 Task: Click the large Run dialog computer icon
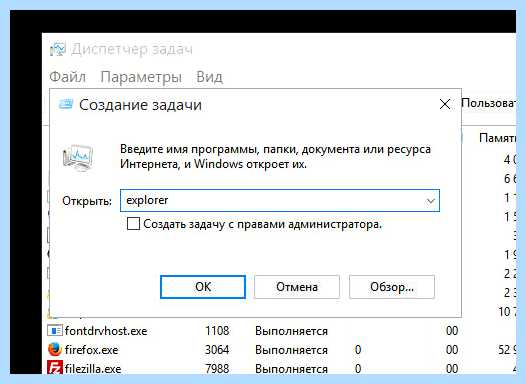[x=78, y=158]
